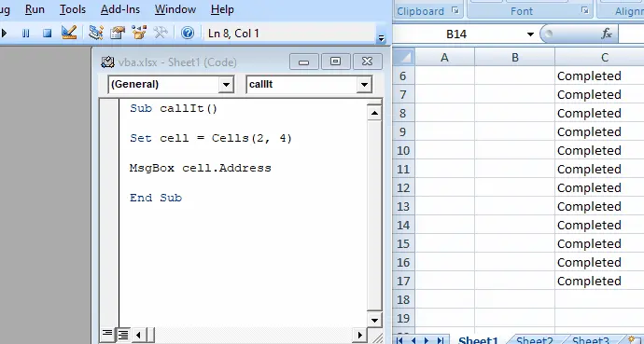This screenshot has height=344, width=644.
Task: Click the Select All corner in Excel
Action: 404,57
